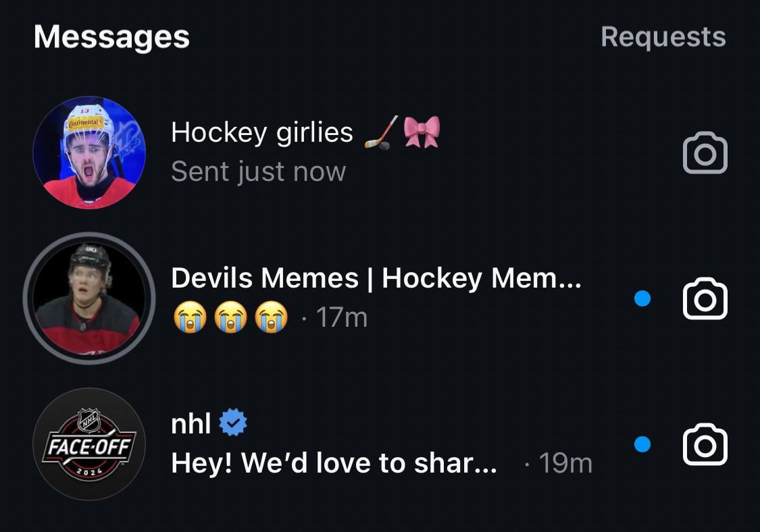Launch camera from the nhl conversation row
This screenshot has height=532, width=760.
705,444
